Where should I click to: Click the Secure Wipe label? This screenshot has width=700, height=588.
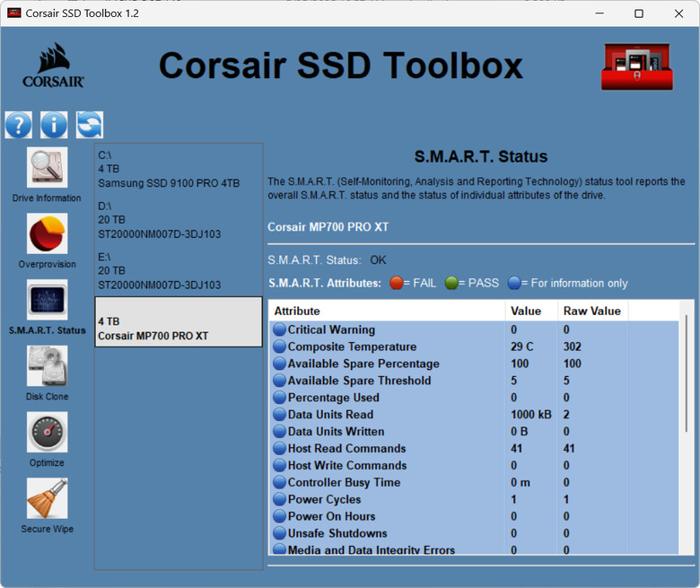pyautogui.click(x=47, y=529)
